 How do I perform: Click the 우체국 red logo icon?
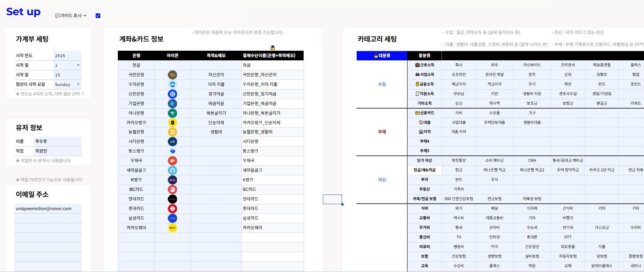coord(173,161)
